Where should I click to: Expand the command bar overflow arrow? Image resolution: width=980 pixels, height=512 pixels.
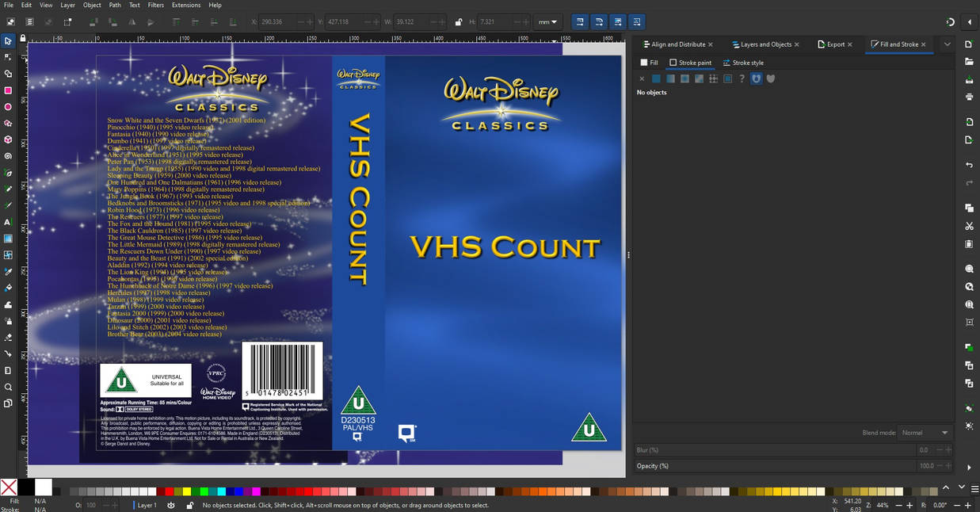(x=969, y=467)
